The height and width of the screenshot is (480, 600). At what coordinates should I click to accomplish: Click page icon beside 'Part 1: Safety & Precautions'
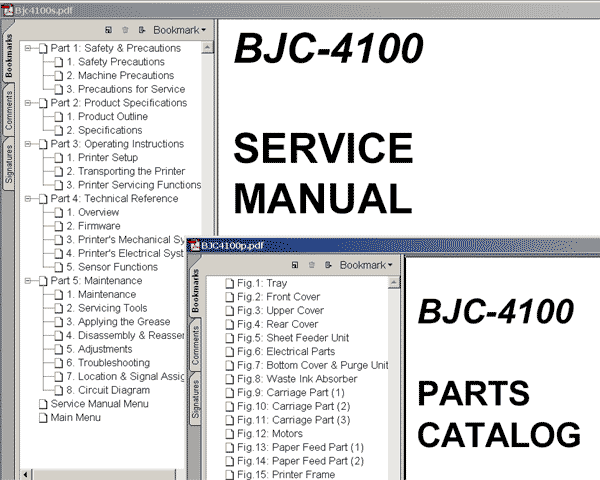click(43, 48)
